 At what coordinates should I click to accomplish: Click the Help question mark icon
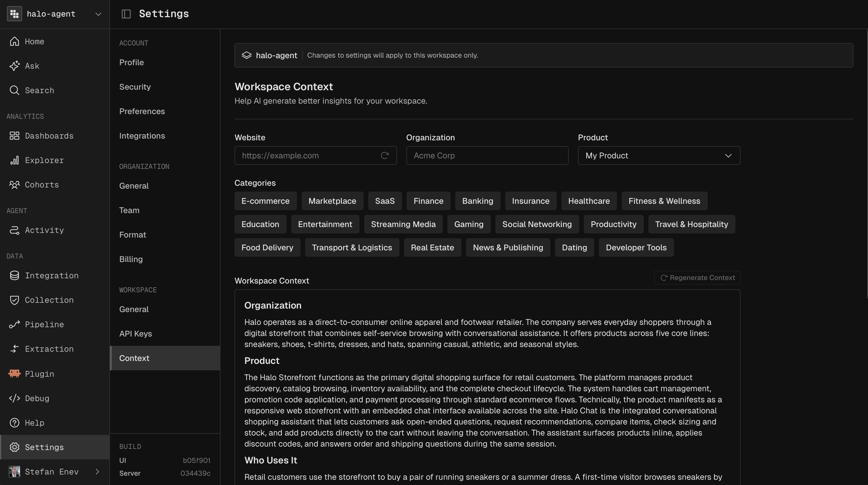(x=14, y=423)
